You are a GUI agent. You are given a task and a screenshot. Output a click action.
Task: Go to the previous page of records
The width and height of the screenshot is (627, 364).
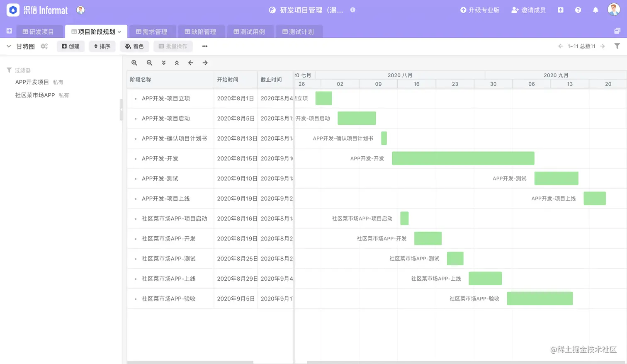(x=560, y=46)
